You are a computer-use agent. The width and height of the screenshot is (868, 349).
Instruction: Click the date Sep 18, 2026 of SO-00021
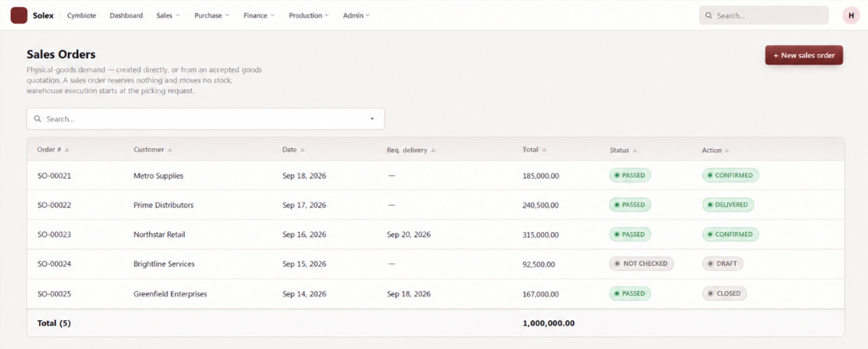[x=304, y=176]
